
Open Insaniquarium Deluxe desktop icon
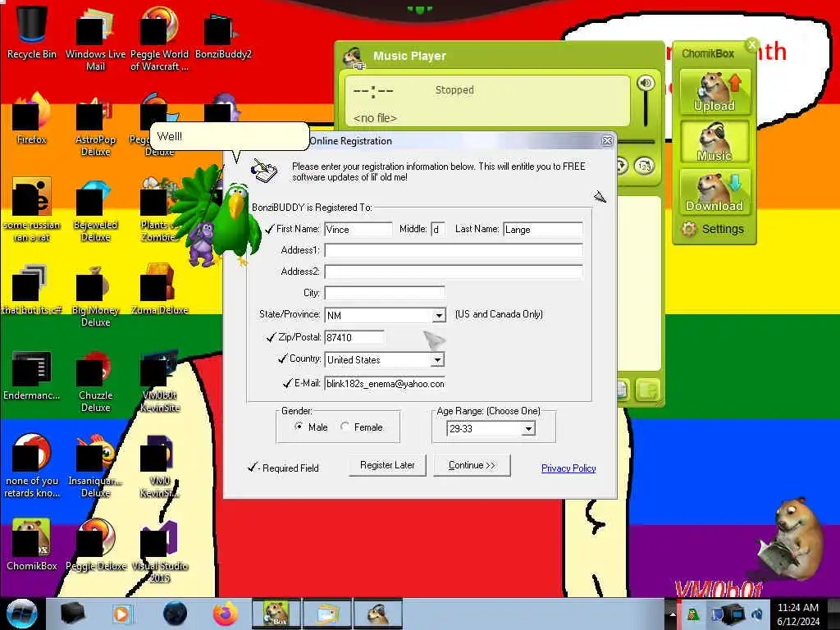pyautogui.click(x=95, y=466)
